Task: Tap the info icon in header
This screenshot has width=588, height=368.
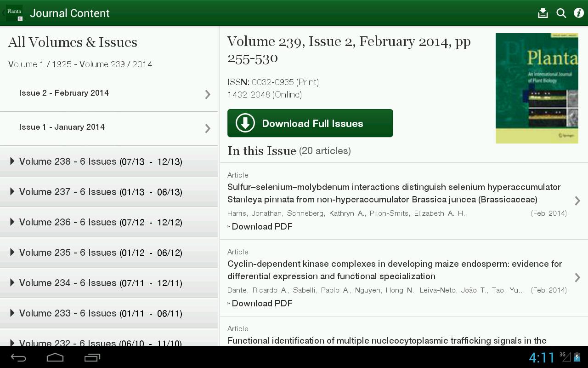Action: click(578, 13)
